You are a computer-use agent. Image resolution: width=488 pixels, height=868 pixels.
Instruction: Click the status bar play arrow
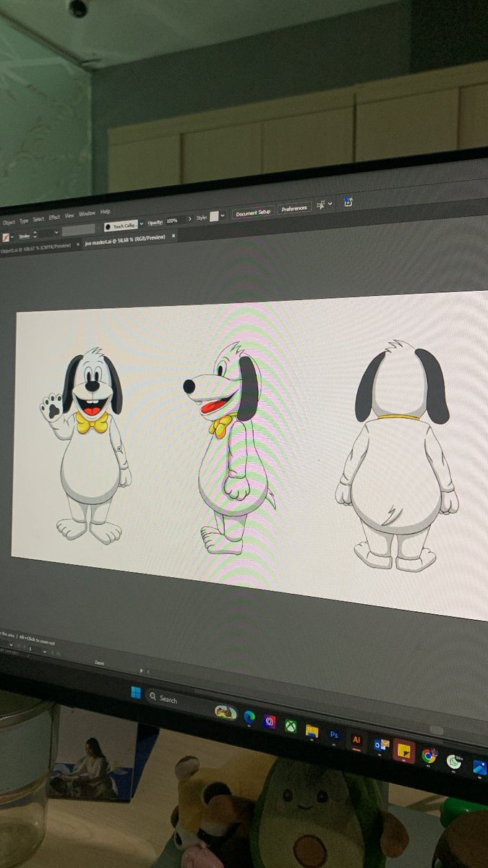pos(141,670)
